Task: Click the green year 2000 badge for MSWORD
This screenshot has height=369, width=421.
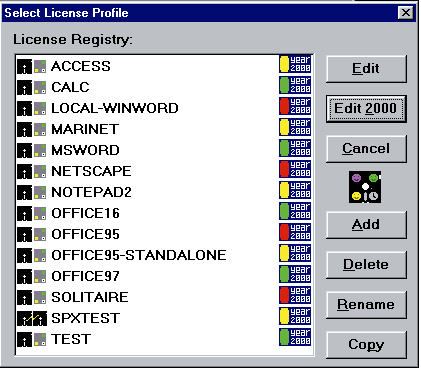Action: 295,148
